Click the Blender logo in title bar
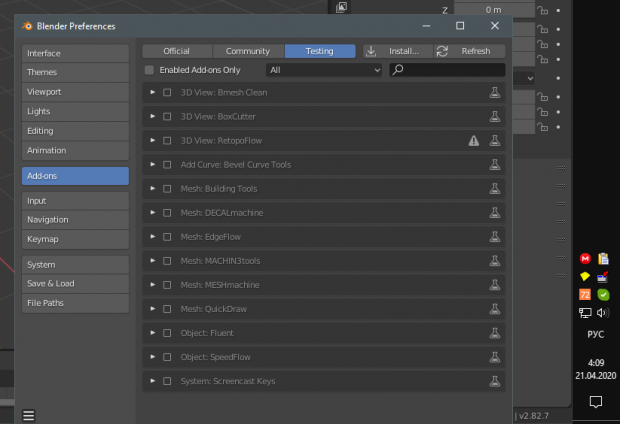Image resolution: width=620 pixels, height=424 pixels. click(27, 26)
